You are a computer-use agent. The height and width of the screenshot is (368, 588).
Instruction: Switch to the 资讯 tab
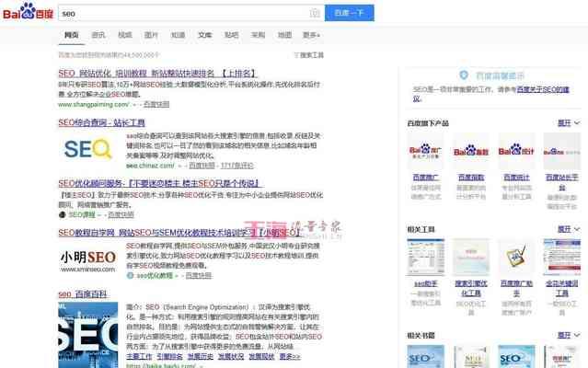(x=98, y=35)
